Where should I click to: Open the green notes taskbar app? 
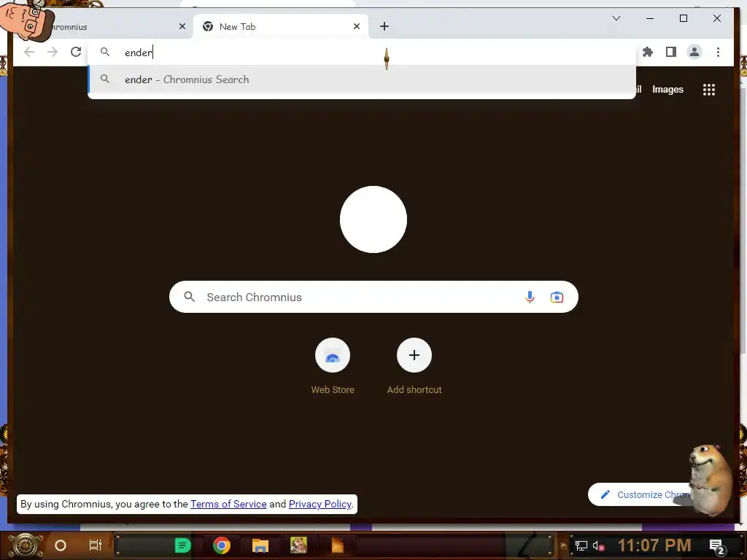click(x=182, y=545)
